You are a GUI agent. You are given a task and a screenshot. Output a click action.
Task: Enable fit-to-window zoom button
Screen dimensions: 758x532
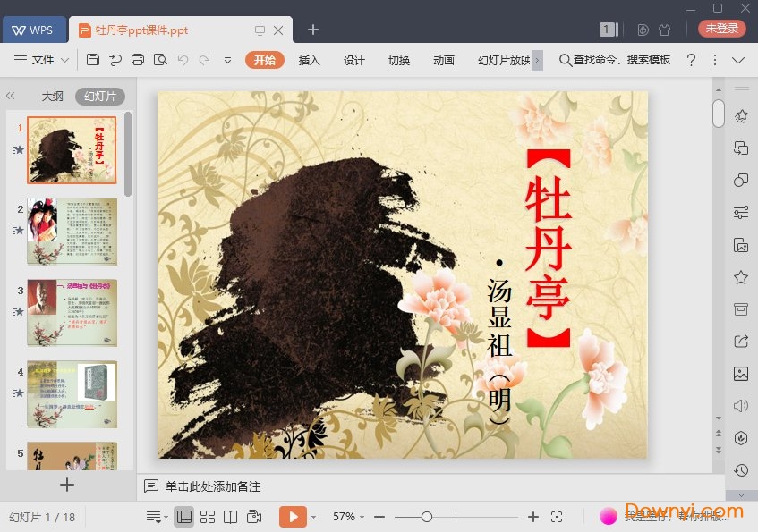tap(558, 517)
